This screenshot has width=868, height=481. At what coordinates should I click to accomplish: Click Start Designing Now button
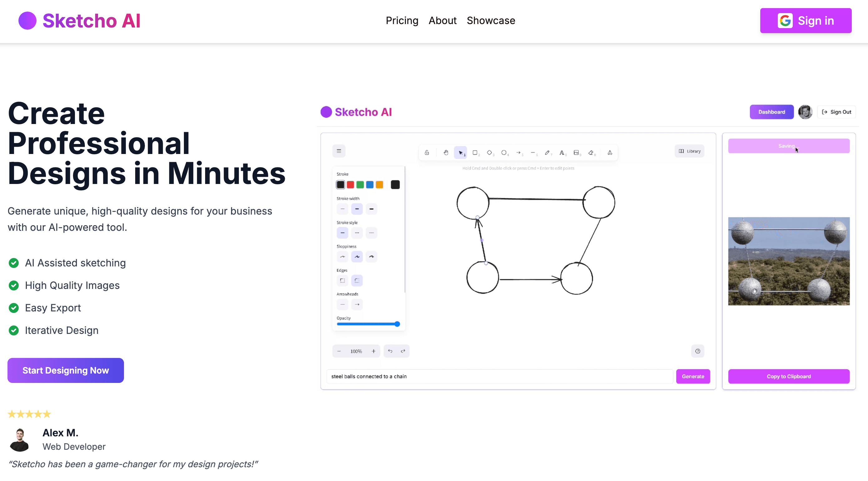tap(66, 370)
